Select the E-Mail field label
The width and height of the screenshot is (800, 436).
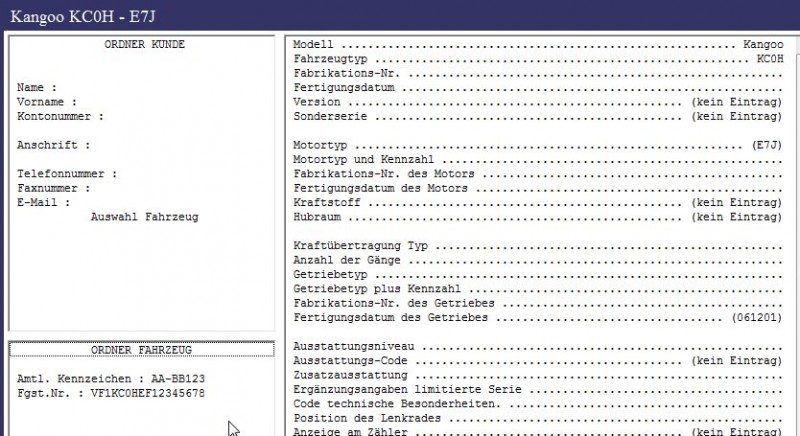click(x=43, y=202)
